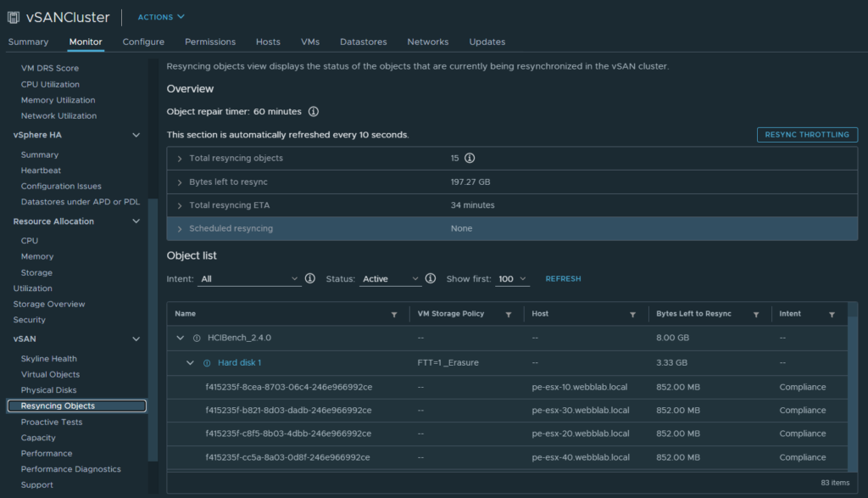Select row f415235f-cc5a-8a03-0d8f-246e966992ce
This screenshot has height=498, width=868.
pos(507,457)
